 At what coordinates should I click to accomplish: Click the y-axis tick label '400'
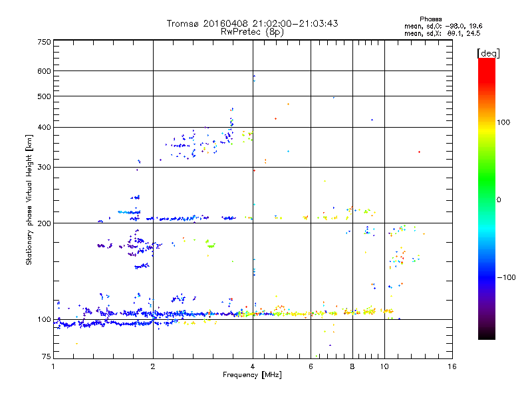tap(44, 127)
